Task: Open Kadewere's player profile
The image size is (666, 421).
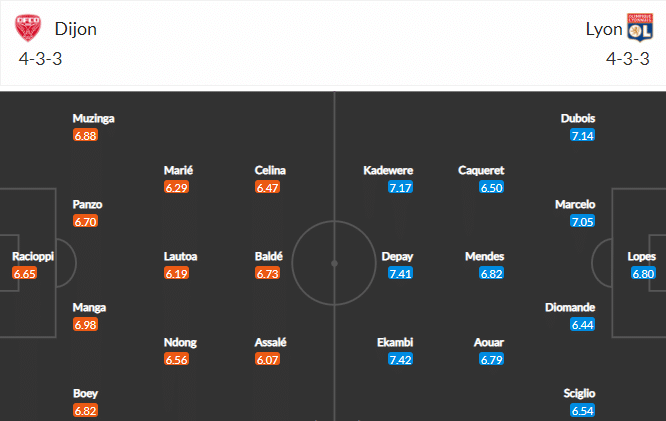Action: pyautogui.click(x=388, y=170)
